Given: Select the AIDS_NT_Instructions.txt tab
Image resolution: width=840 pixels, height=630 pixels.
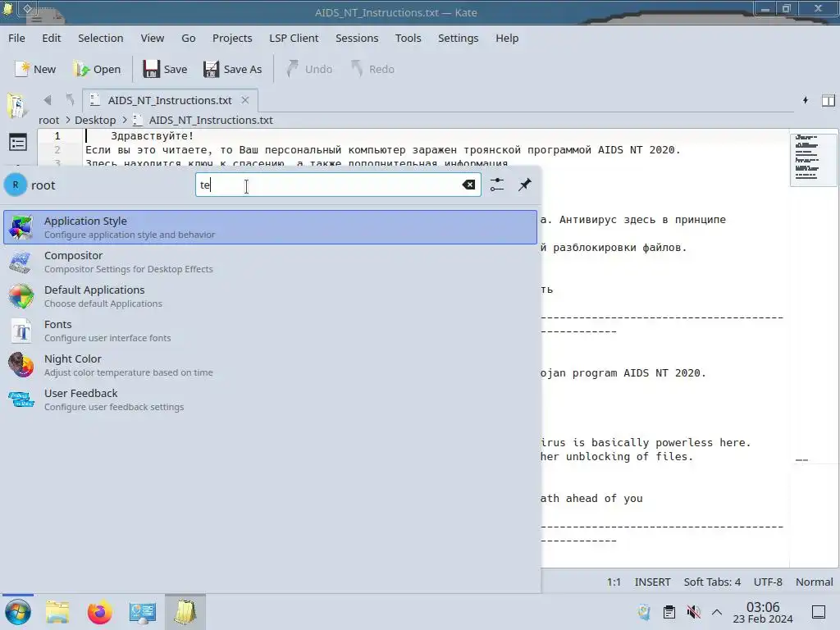Looking at the screenshot, I should click(170, 100).
